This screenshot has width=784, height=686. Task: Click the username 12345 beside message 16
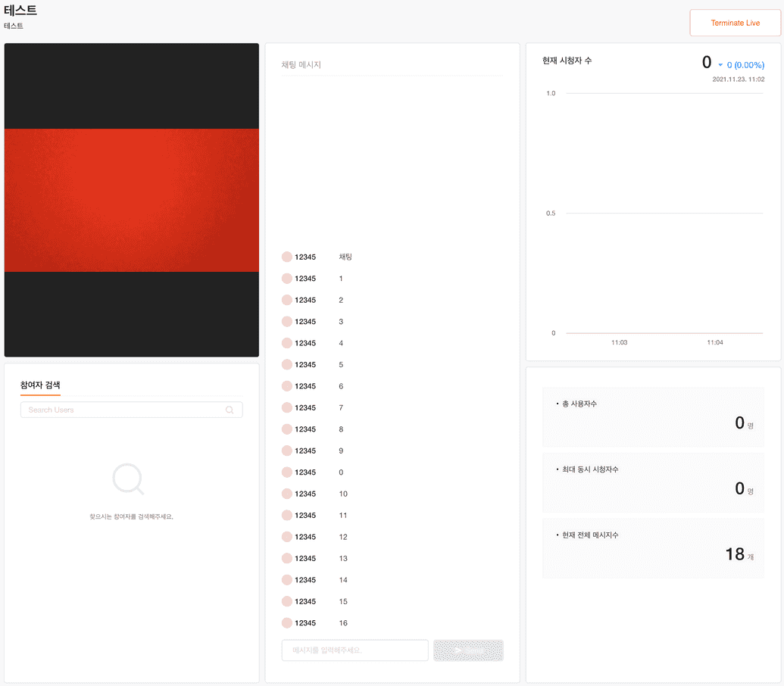pyautogui.click(x=305, y=623)
